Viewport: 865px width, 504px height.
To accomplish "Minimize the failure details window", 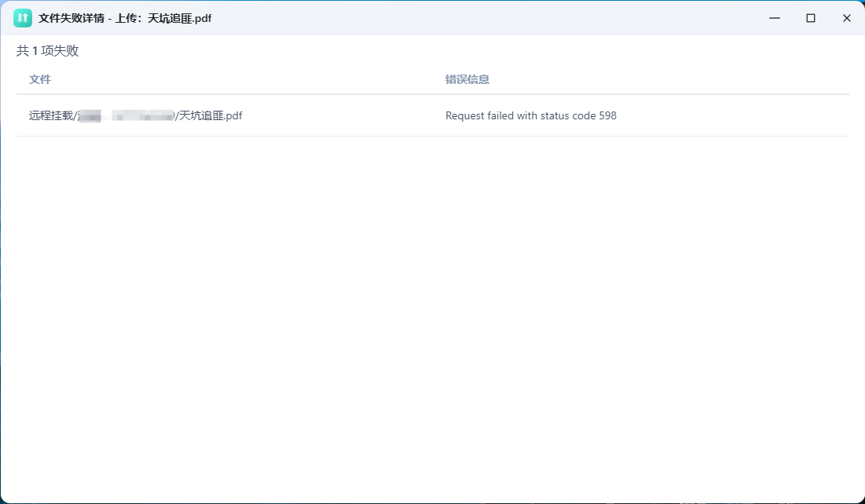I will tap(774, 17).
